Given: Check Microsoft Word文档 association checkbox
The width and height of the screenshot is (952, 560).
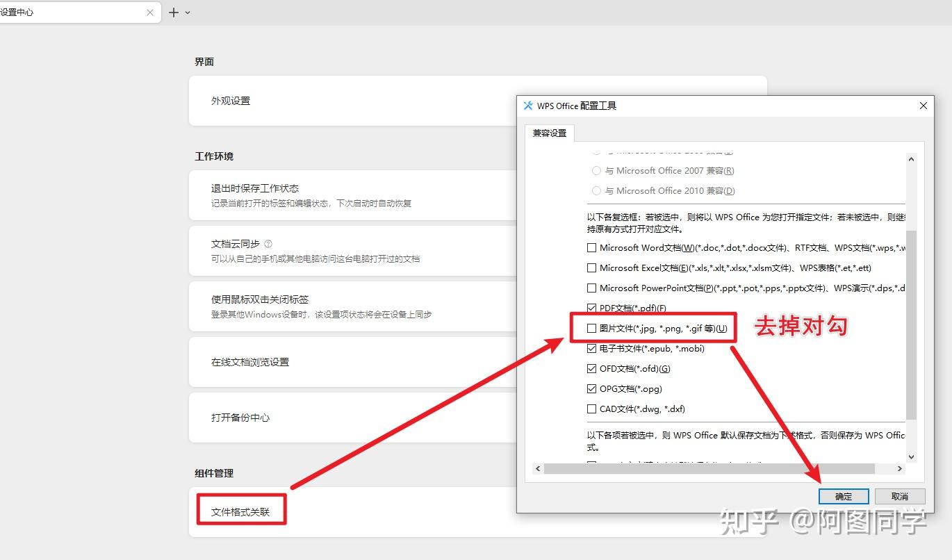Looking at the screenshot, I should [x=592, y=247].
